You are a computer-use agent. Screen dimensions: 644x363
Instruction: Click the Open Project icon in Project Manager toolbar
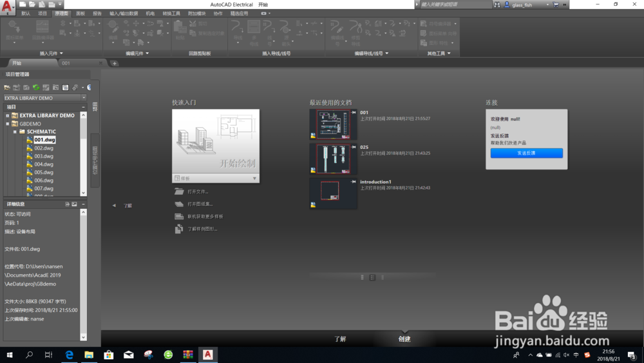tap(7, 88)
